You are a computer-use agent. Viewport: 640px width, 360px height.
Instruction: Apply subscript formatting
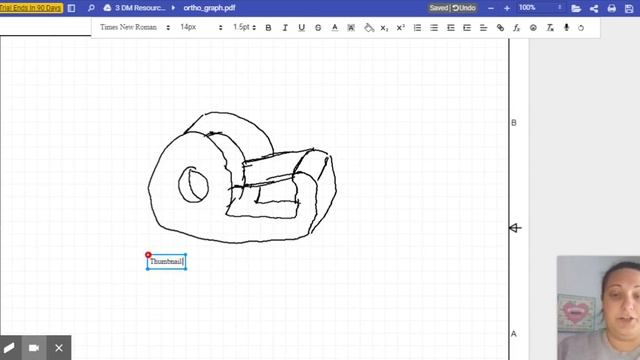[x=384, y=28]
